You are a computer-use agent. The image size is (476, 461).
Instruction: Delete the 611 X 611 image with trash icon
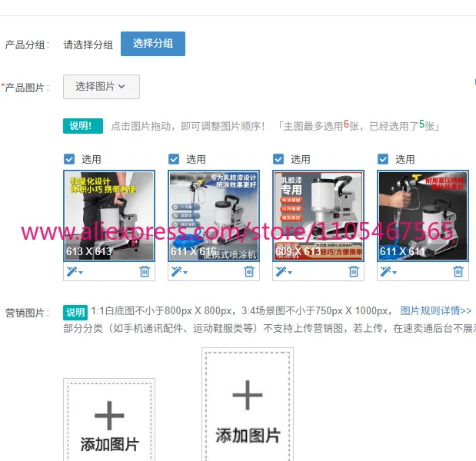click(x=458, y=271)
